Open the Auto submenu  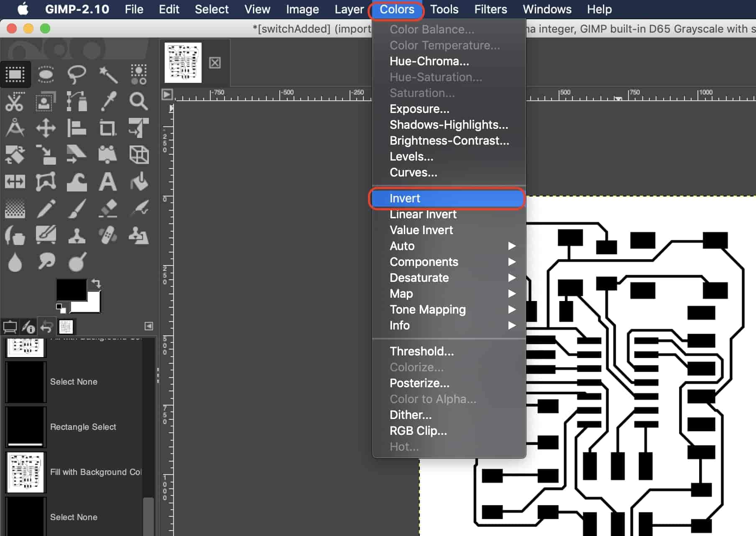click(449, 246)
